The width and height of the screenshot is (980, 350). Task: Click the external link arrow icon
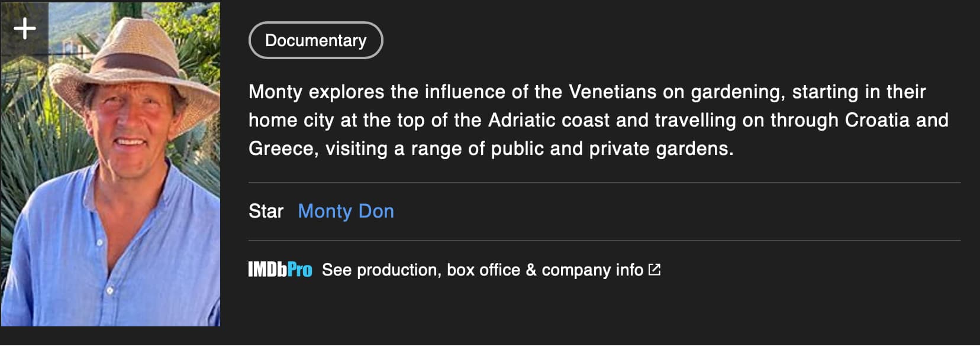tap(654, 270)
